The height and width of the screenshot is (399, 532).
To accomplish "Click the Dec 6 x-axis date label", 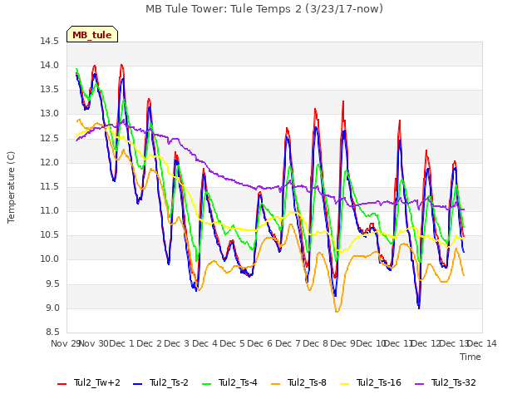I will coord(260,343).
